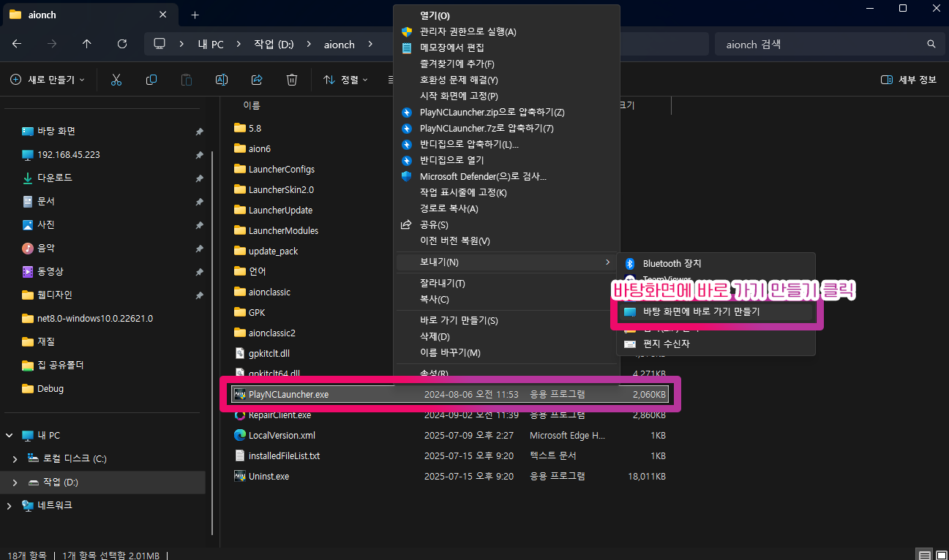Expand the 로컬 디스크 (C:) tree node
Image resolution: width=949 pixels, height=560 pixels.
pyautogui.click(x=15, y=459)
